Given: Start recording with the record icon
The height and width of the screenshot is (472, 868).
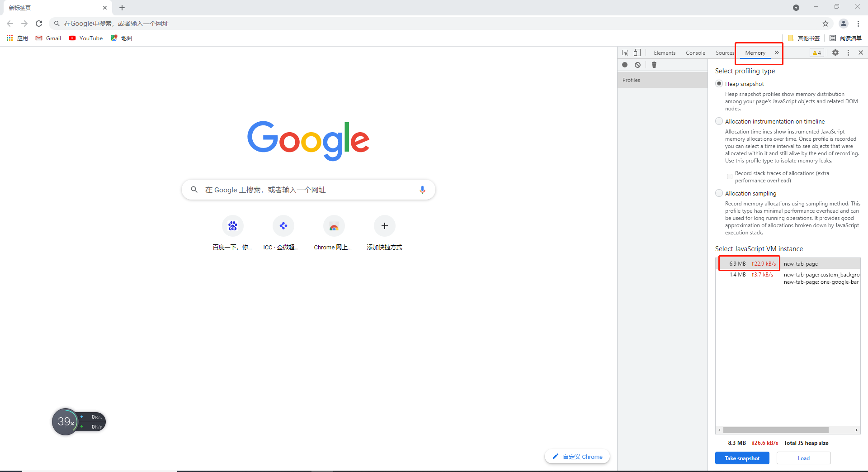Looking at the screenshot, I should pos(625,65).
